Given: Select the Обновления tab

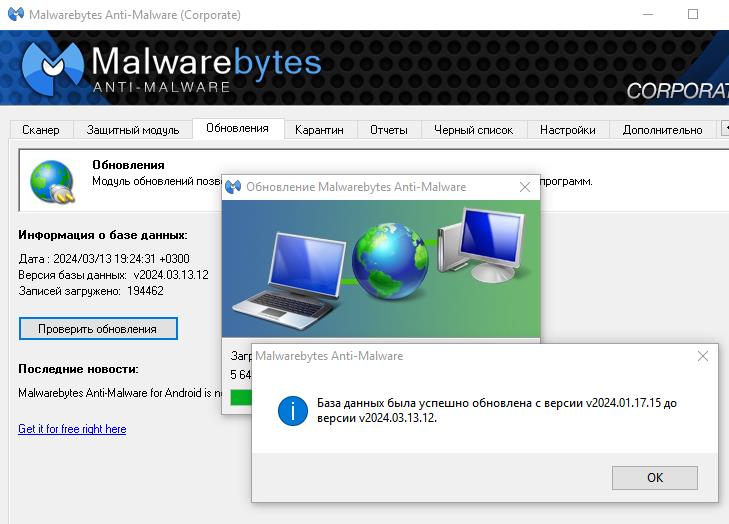Looking at the screenshot, I should pos(238,128).
